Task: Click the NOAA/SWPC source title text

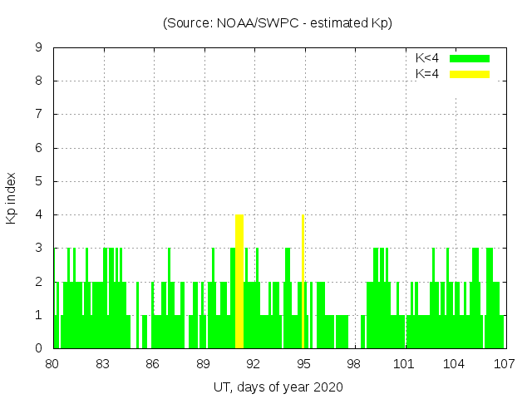Action: (x=277, y=23)
